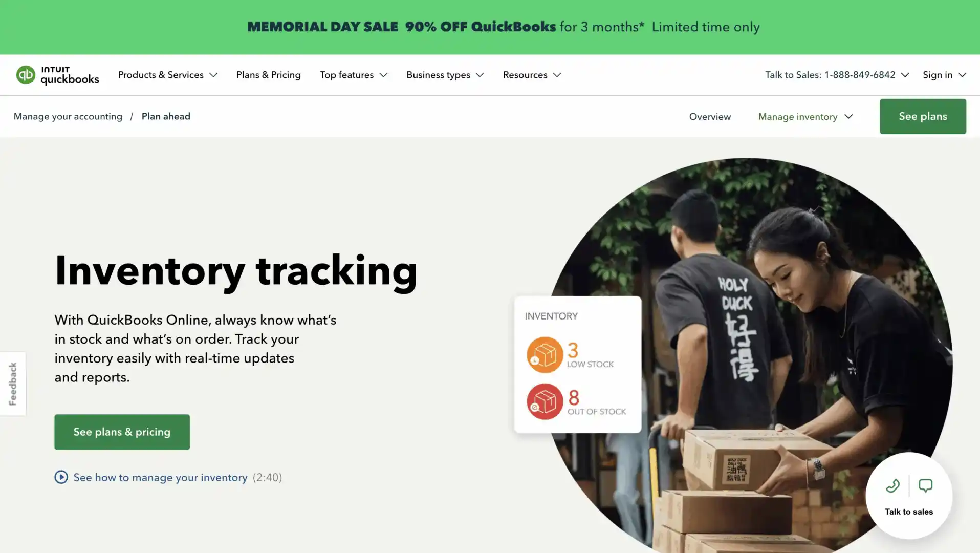Viewport: 980px width, 553px height.
Task: Click the green See plans button
Action: click(x=923, y=116)
